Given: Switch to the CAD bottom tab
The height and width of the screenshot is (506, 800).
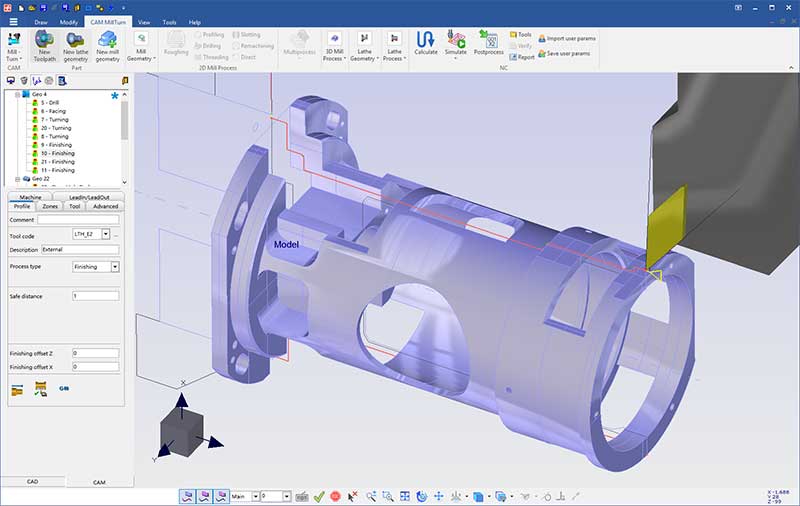Looking at the screenshot, I should pyautogui.click(x=32, y=481).
